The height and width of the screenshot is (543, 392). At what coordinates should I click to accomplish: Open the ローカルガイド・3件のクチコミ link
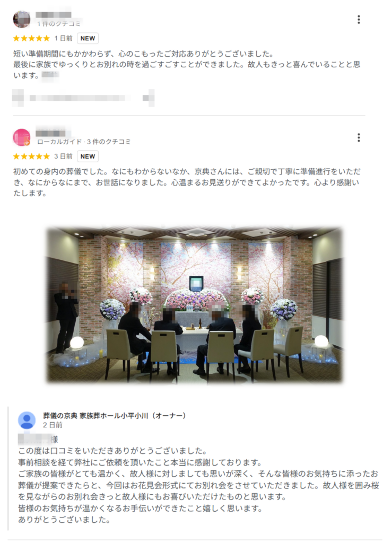84,142
